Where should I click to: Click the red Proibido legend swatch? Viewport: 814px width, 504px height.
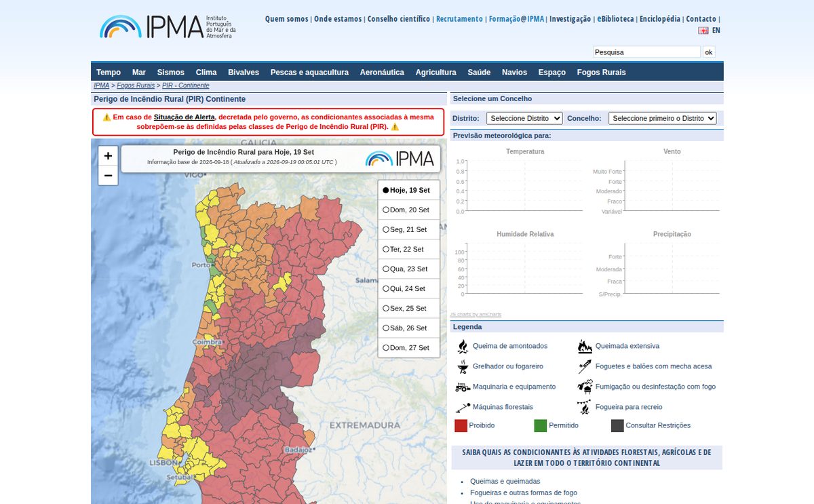click(461, 425)
